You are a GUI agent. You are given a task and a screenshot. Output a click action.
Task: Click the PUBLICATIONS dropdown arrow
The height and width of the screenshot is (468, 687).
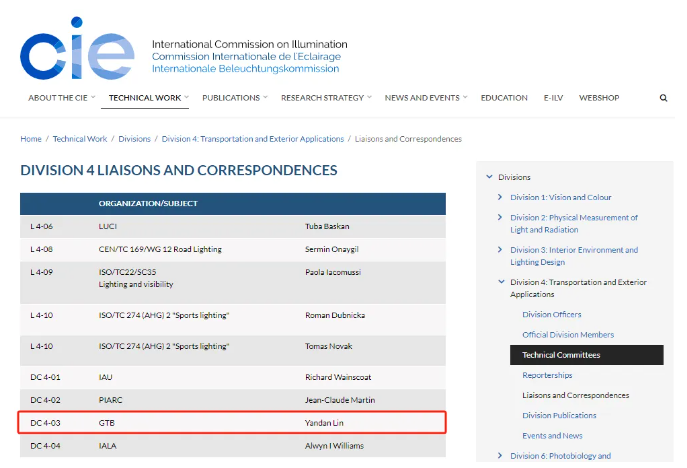tap(265, 97)
